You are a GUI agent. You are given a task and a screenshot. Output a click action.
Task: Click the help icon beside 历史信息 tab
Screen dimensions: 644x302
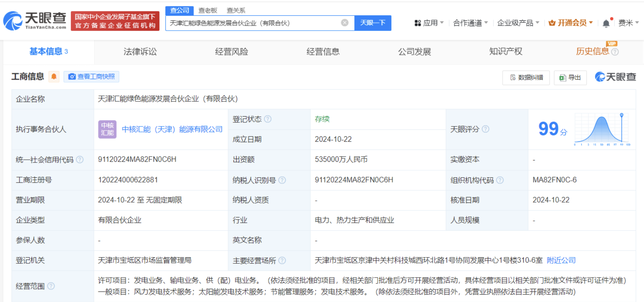[615, 52]
